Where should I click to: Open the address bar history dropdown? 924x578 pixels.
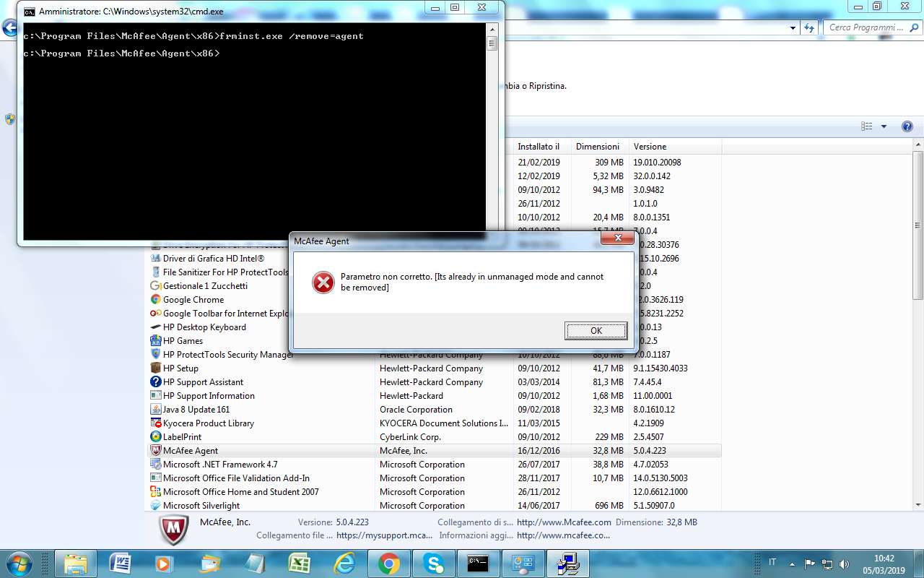click(x=793, y=27)
